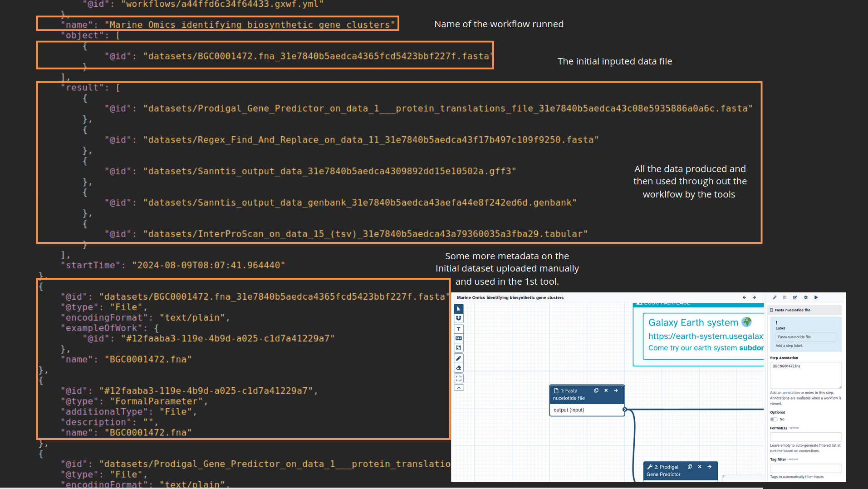Click the additionalType File line
This screenshot has height=489, width=868.
(129, 411)
